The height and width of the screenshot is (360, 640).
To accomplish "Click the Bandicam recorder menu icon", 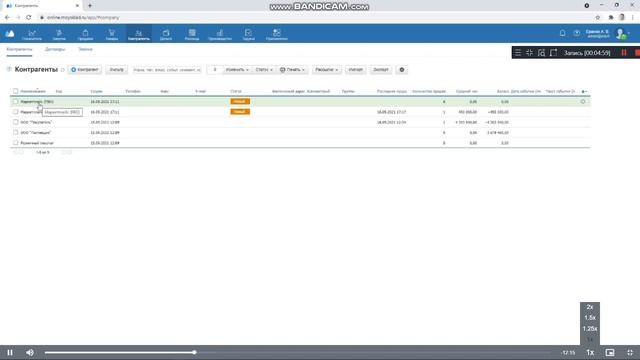I will [x=518, y=53].
